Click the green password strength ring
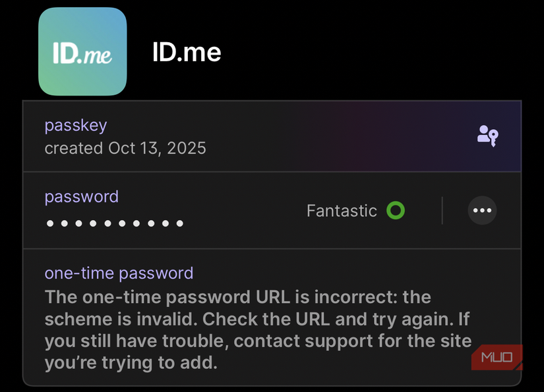The width and height of the screenshot is (544, 392). click(x=396, y=211)
